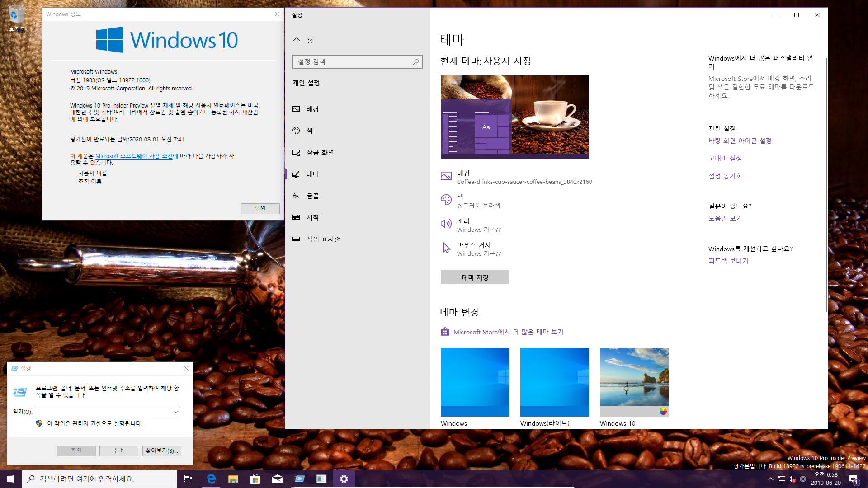Click 테마 저장 button
This screenshot has width=868, height=488.
click(475, 277)
